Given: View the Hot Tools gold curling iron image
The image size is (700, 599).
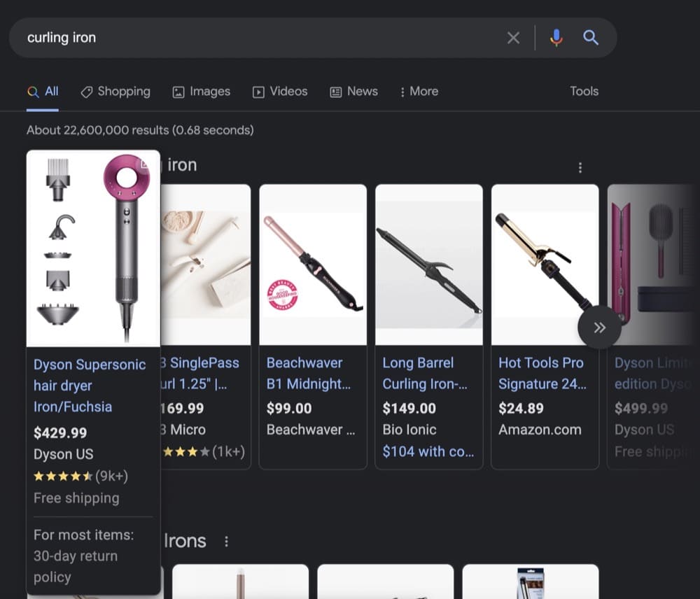Looking at the screenshot, I should (x=545, y=265).
